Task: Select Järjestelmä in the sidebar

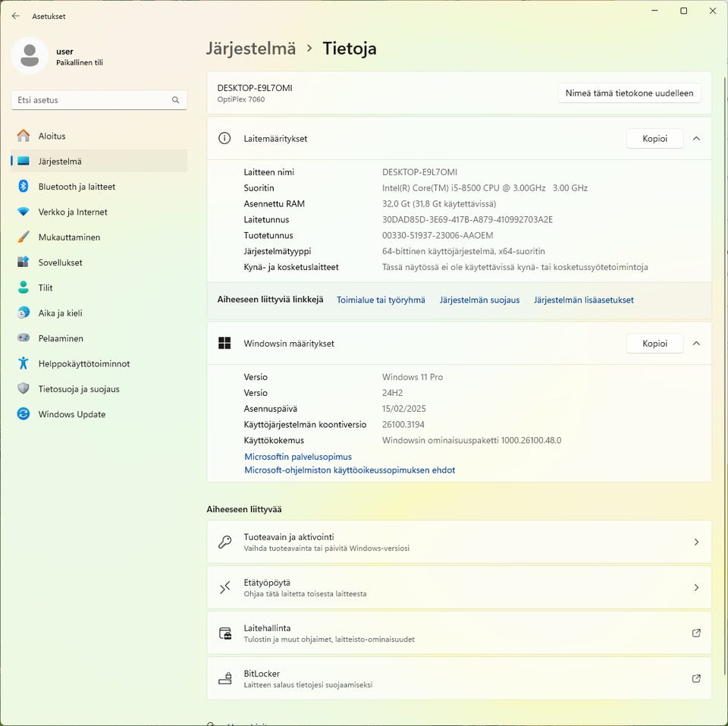Action: pyautogui.click(x=99, y=161)
